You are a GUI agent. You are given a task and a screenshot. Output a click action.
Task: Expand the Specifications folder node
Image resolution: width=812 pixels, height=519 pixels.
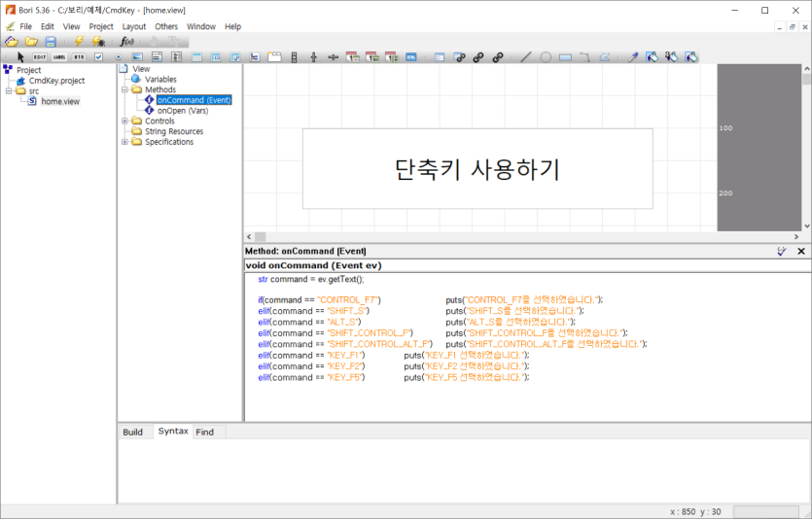(124, 141)
